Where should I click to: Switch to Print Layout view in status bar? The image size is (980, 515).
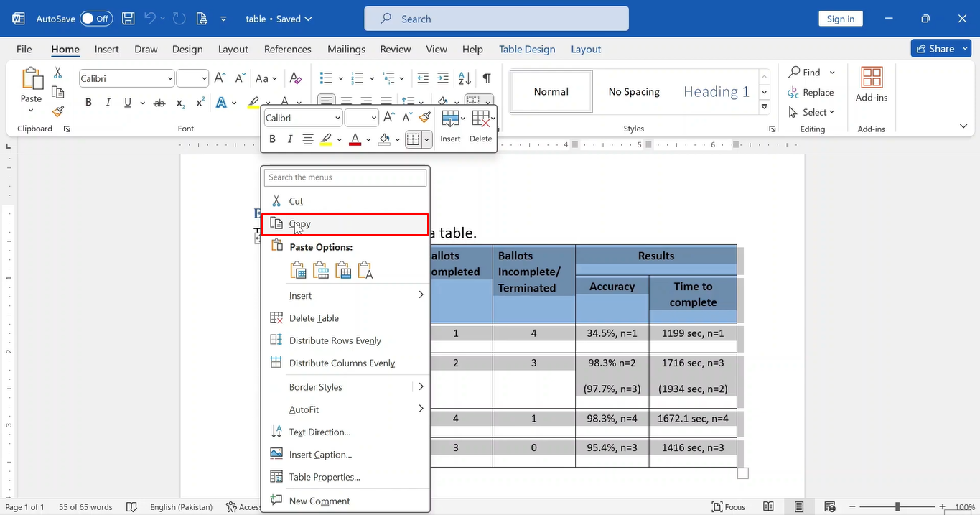tap(799, 506)
